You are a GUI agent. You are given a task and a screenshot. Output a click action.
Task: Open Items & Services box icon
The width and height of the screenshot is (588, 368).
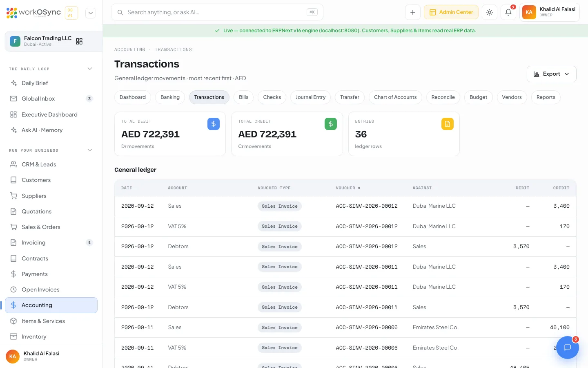click(13, 321)
